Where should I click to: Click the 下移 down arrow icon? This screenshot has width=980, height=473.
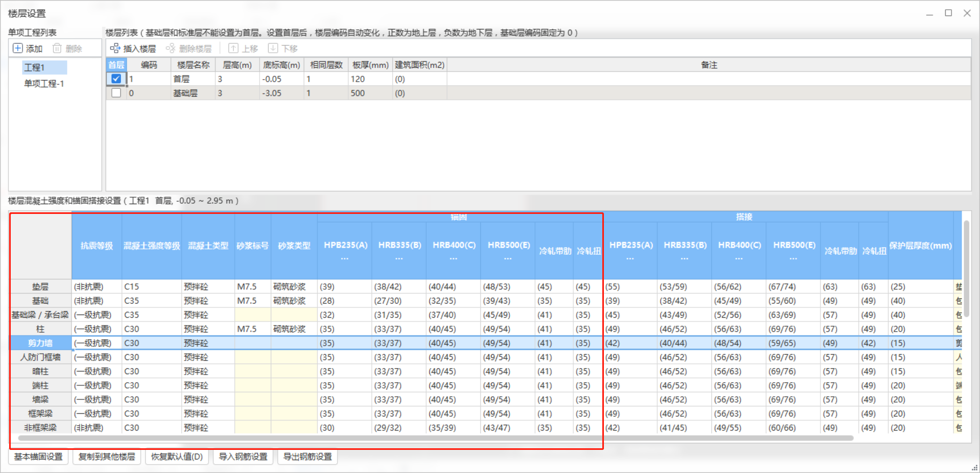point(273,48)
